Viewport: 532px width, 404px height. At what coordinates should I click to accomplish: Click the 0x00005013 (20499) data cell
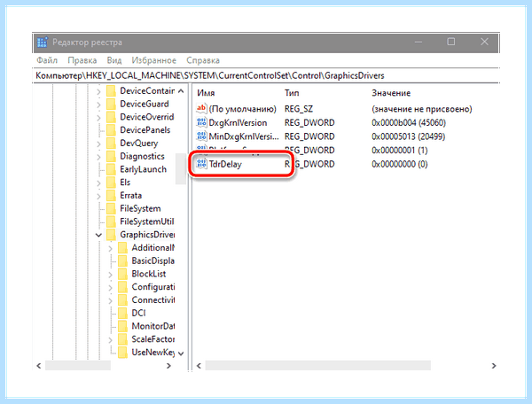click(408, 136)
